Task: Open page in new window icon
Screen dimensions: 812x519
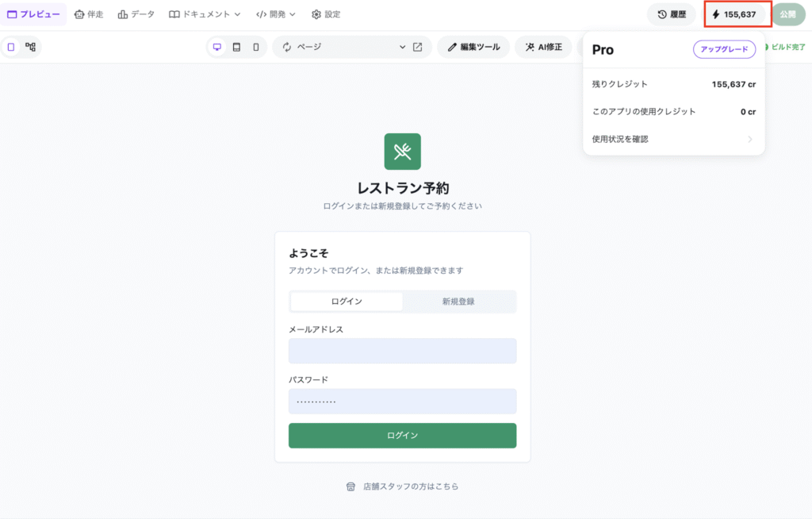Action: tap(417, 47)
